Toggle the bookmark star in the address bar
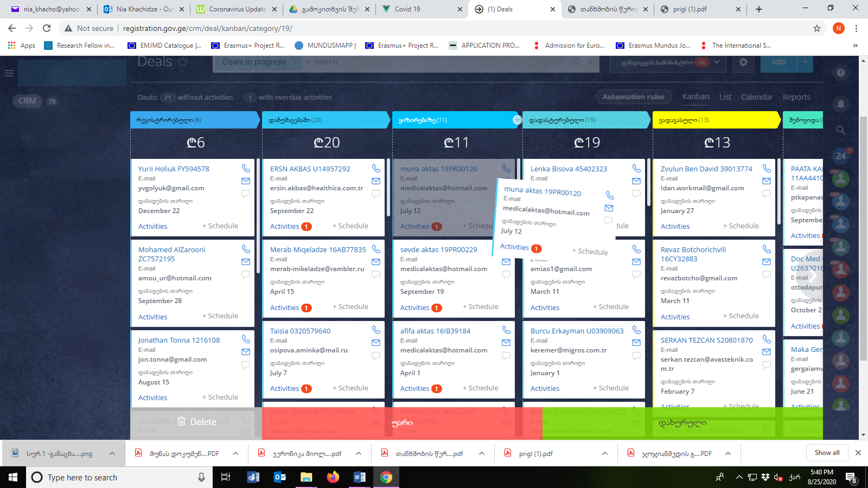The height and width of the screenshot is (488, 868). [x=816, y=28]
